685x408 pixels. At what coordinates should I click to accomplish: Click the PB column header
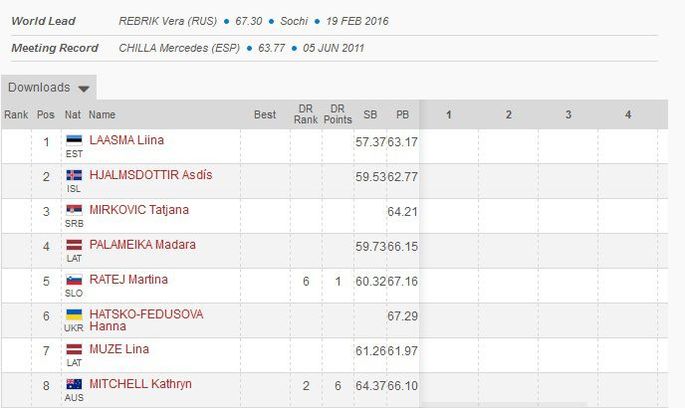click(x=402, y=114)
